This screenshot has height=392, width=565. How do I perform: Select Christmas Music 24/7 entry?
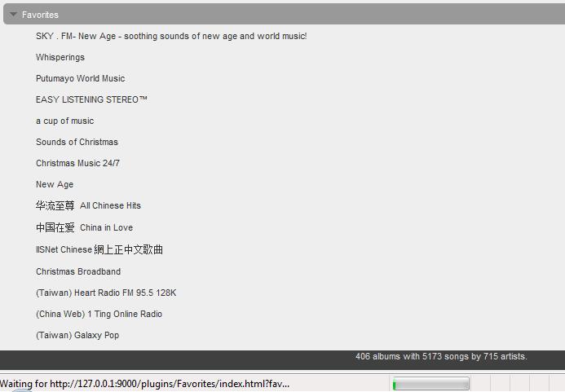pyautogui.click(x=77, y=163)
